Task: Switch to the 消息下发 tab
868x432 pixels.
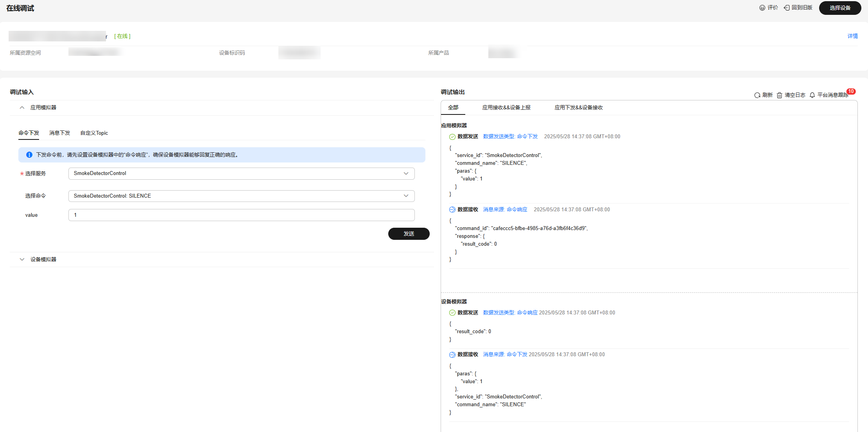Action: [59, 133]
